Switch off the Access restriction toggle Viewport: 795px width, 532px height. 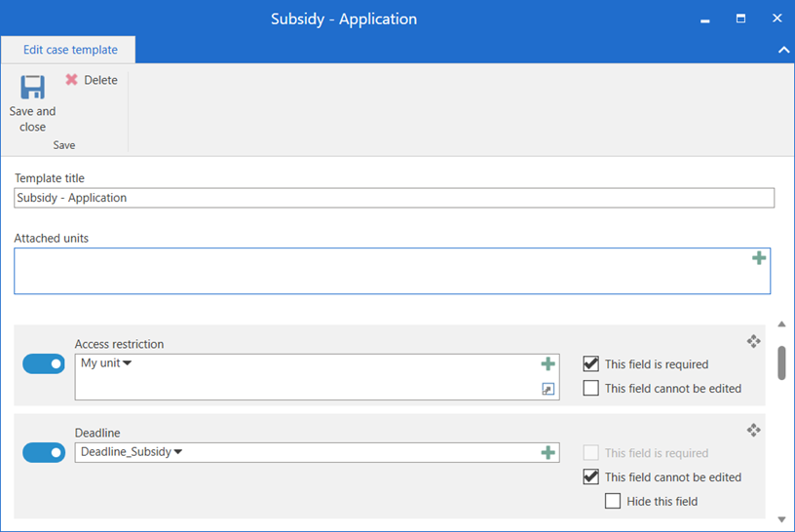tap(44, 363)
